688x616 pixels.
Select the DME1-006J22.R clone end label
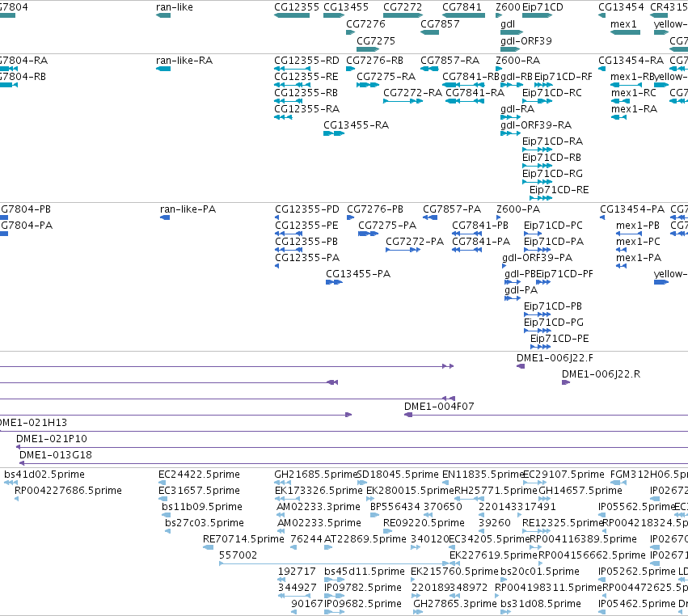click(601, 374)
